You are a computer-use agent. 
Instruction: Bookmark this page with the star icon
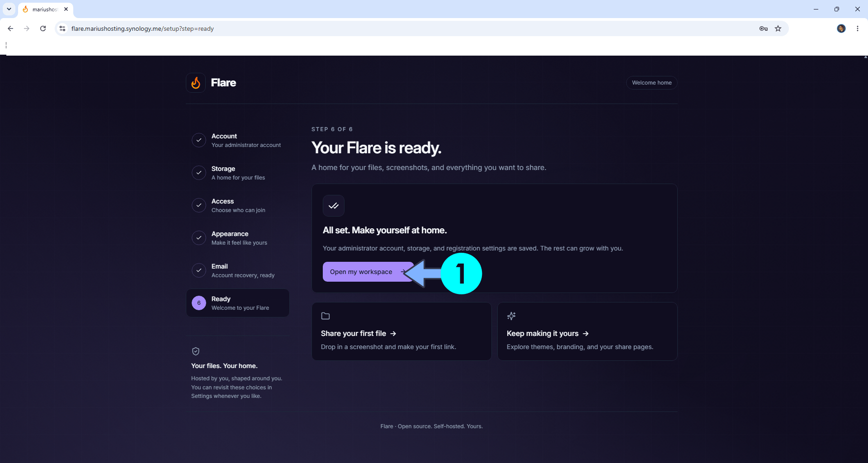point(778,28)
